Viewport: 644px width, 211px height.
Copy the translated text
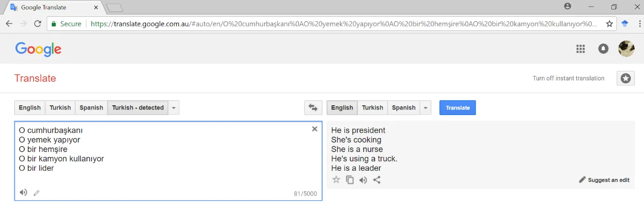349,180
